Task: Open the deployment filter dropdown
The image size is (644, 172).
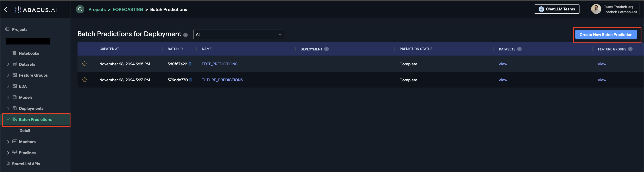Action: pyautogui.click(x=280, y=34)
